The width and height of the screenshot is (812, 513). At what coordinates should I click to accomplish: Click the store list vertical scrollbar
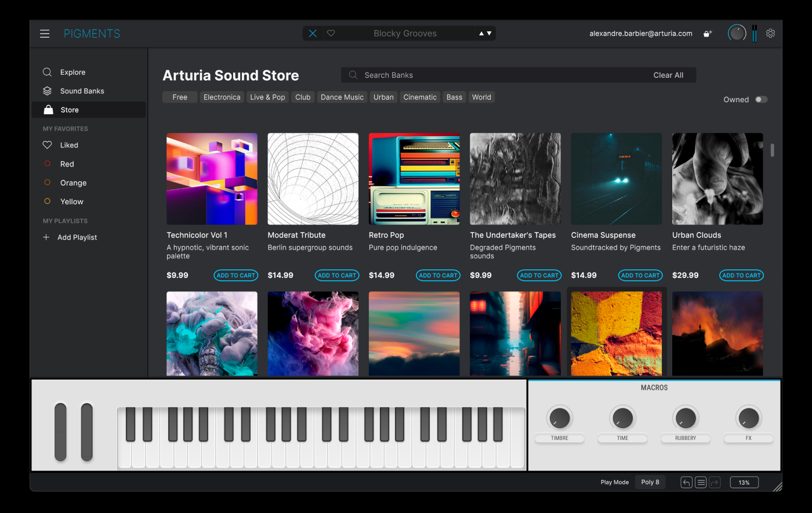coord(772,150)
